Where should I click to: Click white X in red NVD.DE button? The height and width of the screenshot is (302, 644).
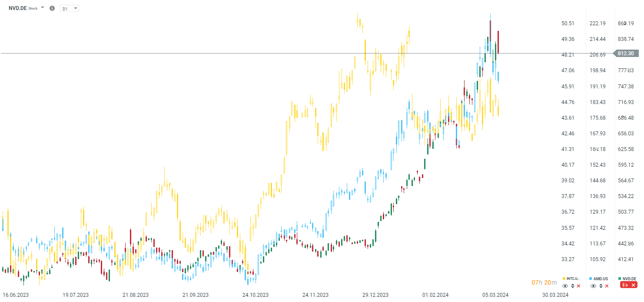633,285
